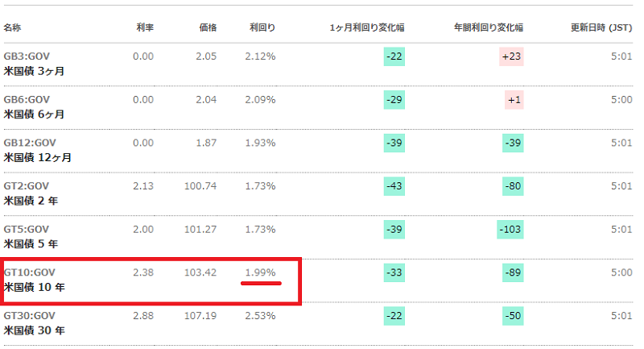Click the GB3:GOV -22 monthly change badge
This screenshot has height=349, width=644.
tap(394, 56)
